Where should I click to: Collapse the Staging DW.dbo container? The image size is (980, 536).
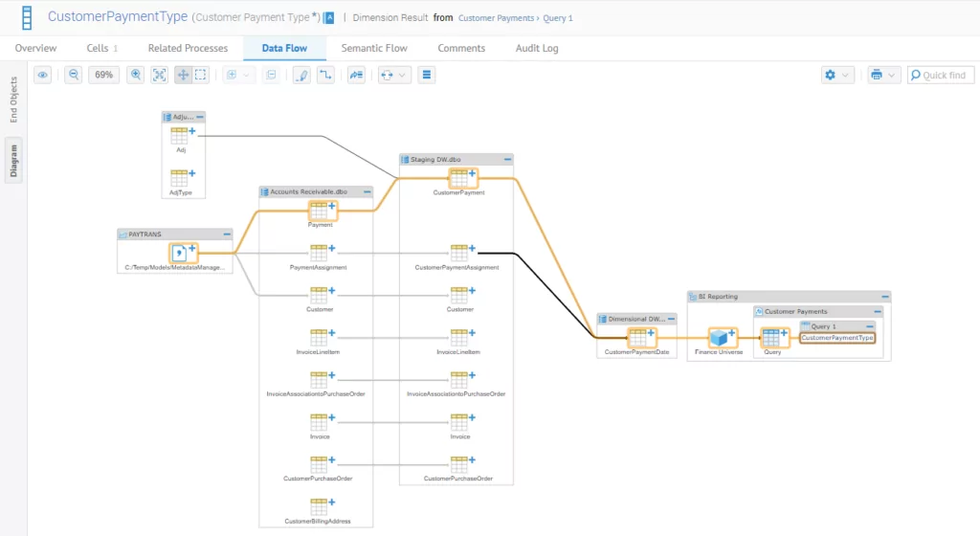[x=507, y=159]
